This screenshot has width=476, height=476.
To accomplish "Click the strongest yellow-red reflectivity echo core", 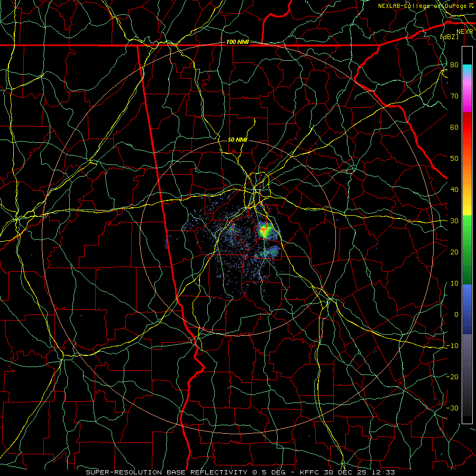I will [265, 232].
